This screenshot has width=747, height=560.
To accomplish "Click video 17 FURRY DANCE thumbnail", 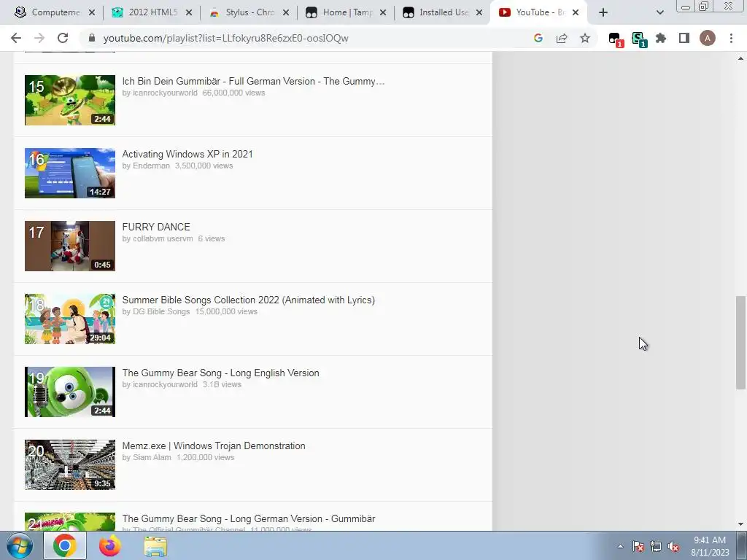I will pos(70,246).
